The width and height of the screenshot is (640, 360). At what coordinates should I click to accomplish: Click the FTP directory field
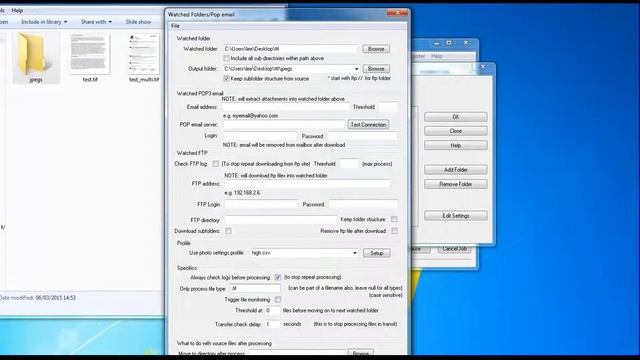tap(281, 220)
